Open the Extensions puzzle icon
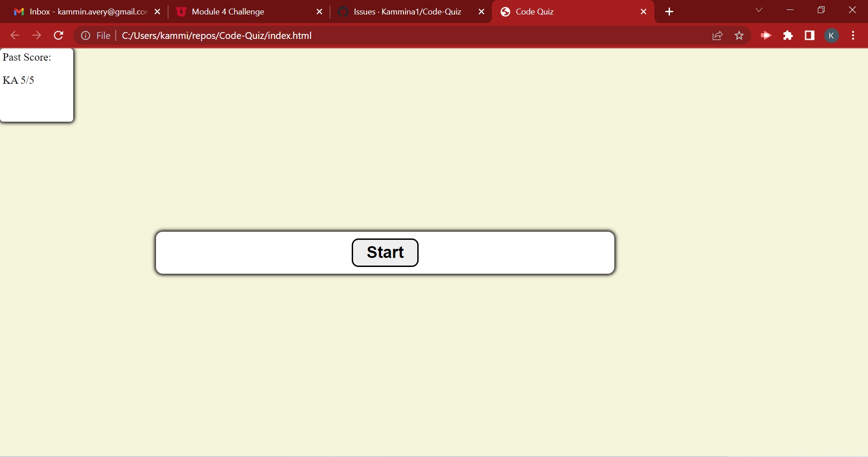The height and width of the screenshot is (457, 868). coord(788,36)
